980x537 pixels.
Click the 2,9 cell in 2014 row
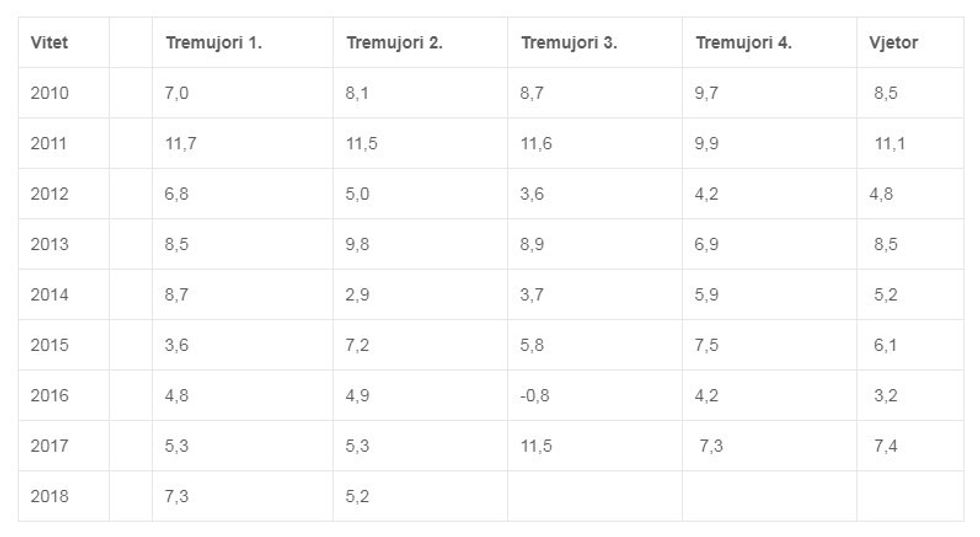(x=358, y=294)
